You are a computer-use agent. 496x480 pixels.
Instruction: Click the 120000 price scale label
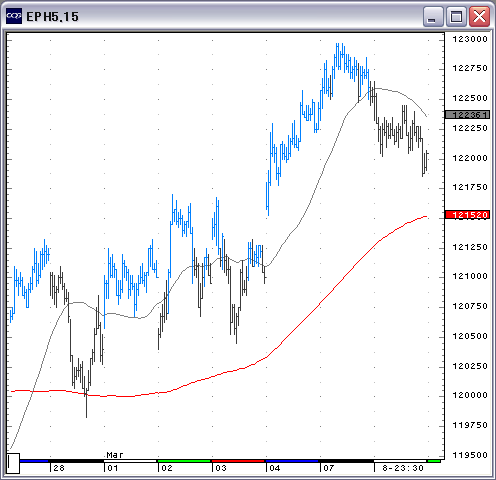click(x=470, y=395)
